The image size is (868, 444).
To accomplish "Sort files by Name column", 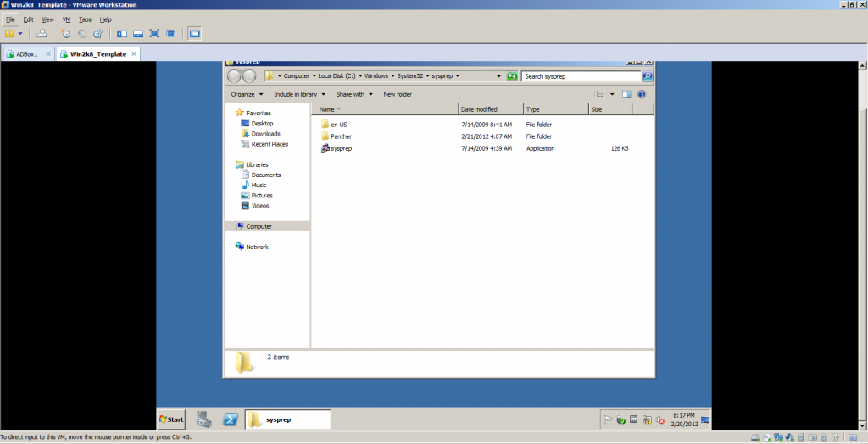I will (385, 109).
